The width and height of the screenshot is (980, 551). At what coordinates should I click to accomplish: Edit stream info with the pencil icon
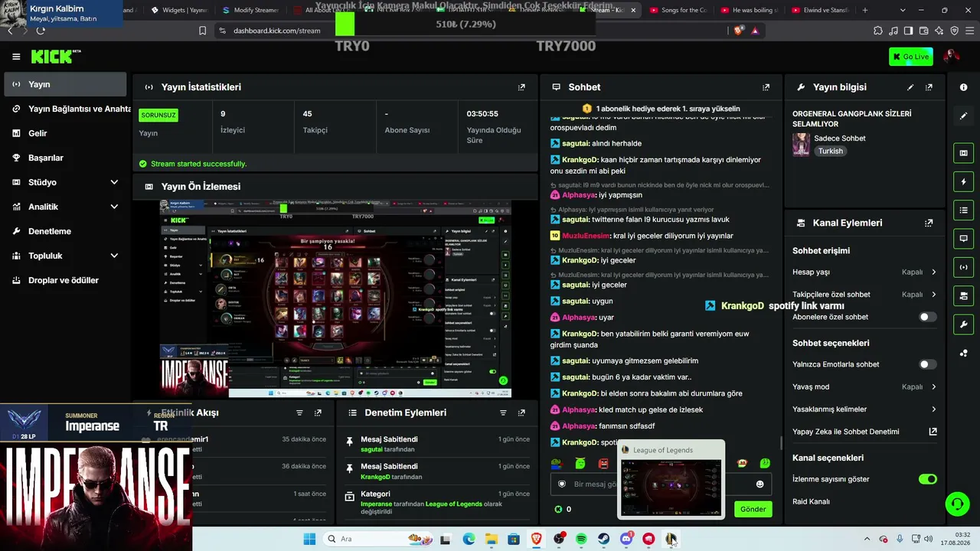pyautogui.click(x=910, y=87)
